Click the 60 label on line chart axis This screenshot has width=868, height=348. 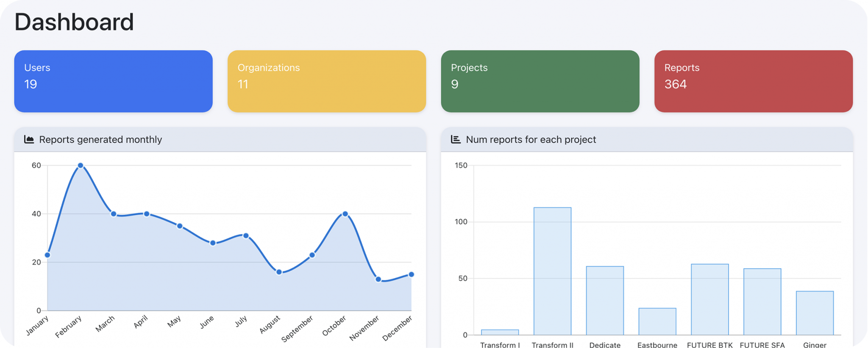tap(36, 166)
